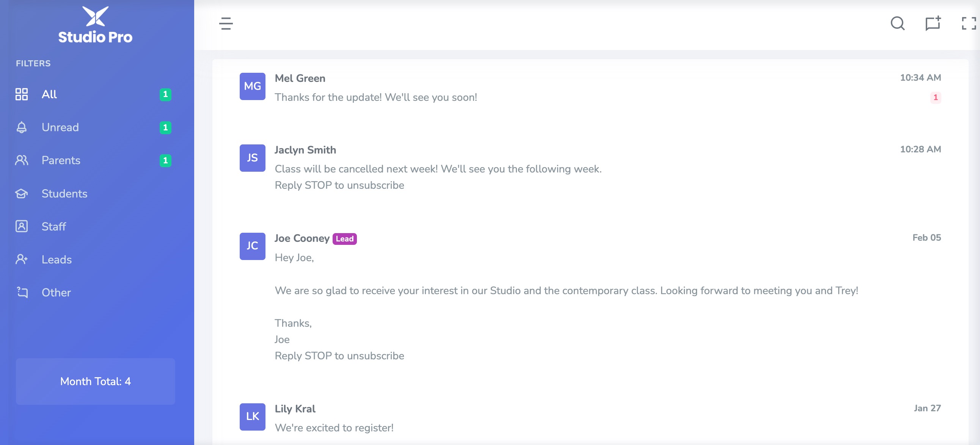Open Lily Kral's conversation
The height and width of the screenshot is (445, 980).
[590, 418]
